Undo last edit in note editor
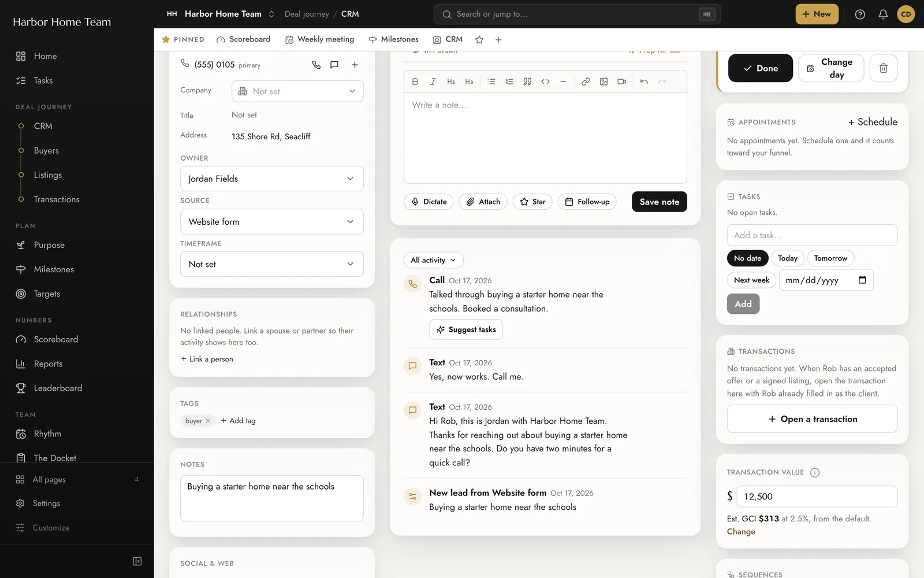Image resolution: width=924 pixels, height=578 pixels. pos(644,81)
